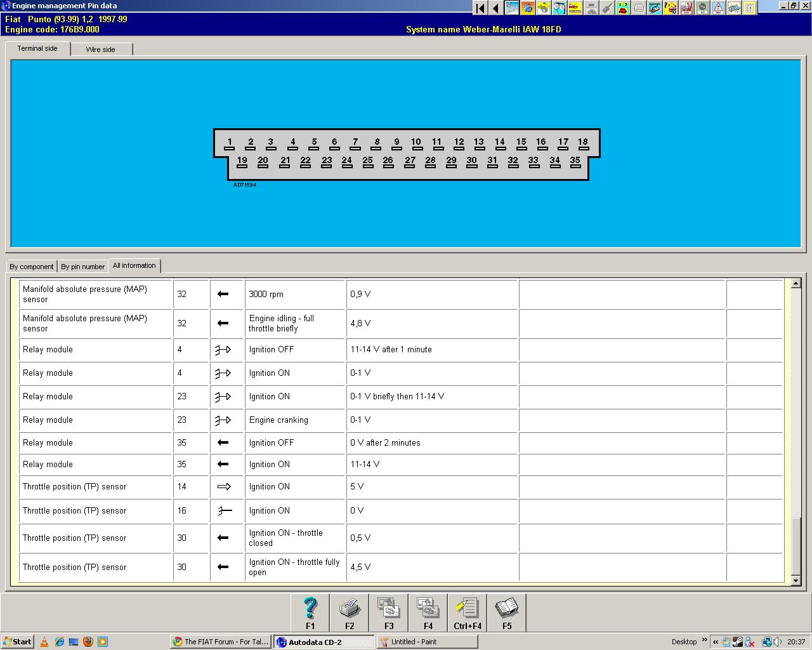
Task: Open the ABS warning triangle toolbar icon
Action: click(x=718, y=8)
